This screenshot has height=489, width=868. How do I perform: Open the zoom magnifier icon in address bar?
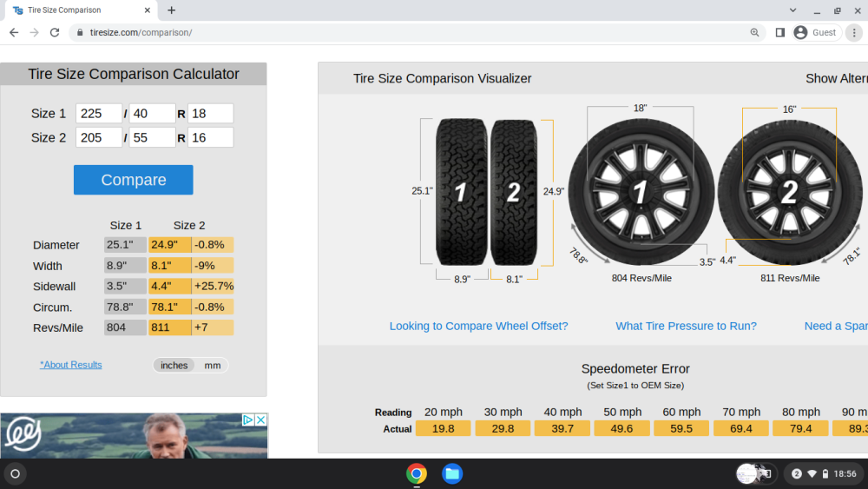coord(754,33)
